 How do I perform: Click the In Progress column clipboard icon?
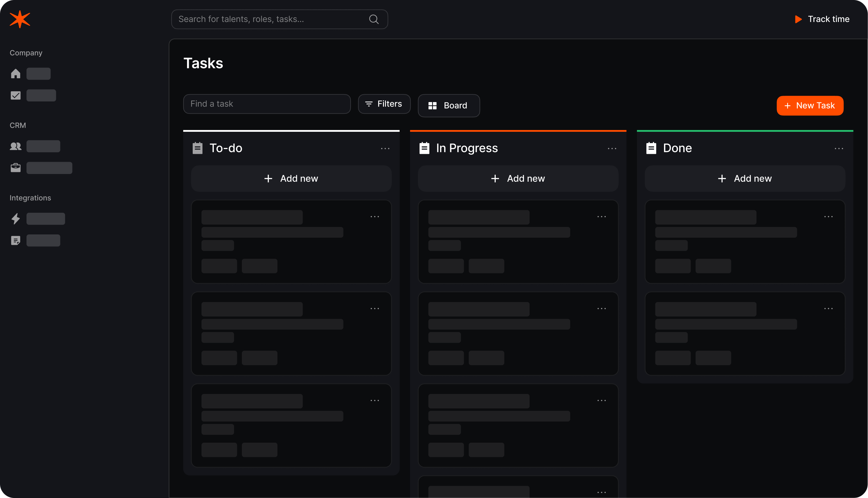424,148
